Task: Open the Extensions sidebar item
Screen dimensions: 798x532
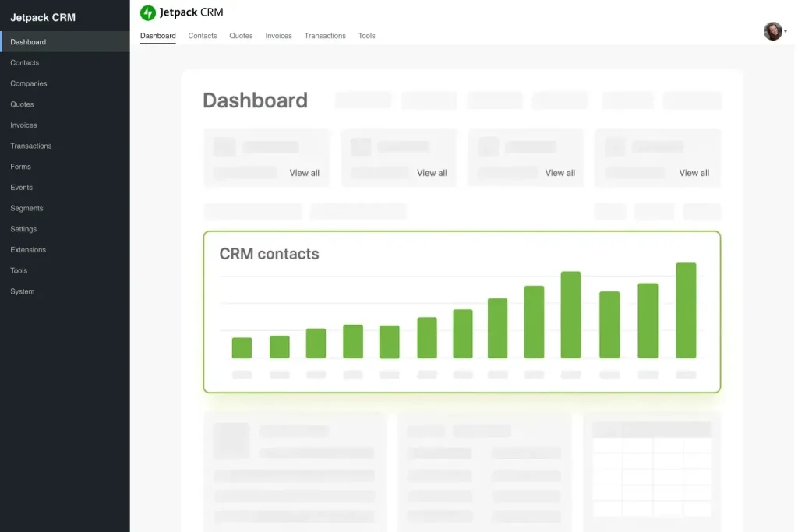Action: 28,249
